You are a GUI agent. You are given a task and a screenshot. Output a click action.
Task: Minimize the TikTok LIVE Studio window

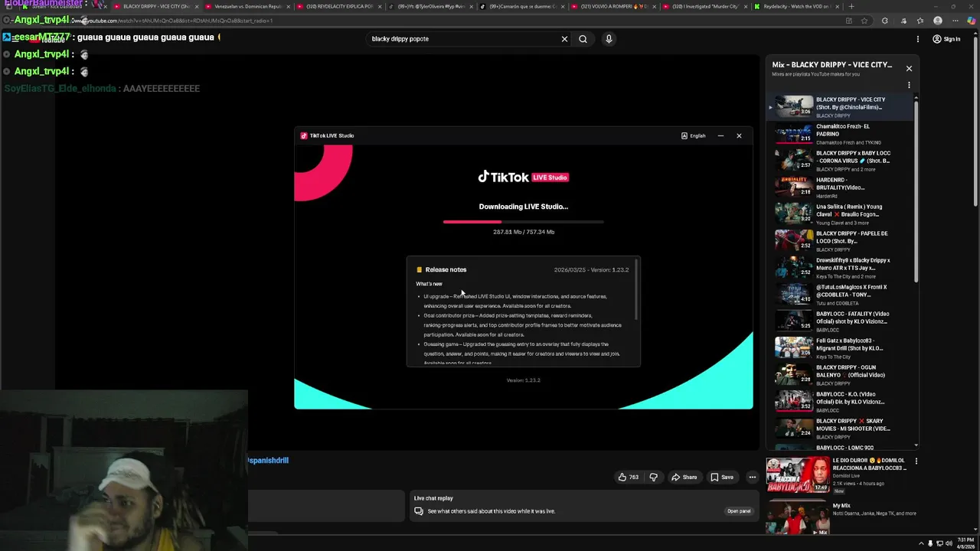point(720,135)
